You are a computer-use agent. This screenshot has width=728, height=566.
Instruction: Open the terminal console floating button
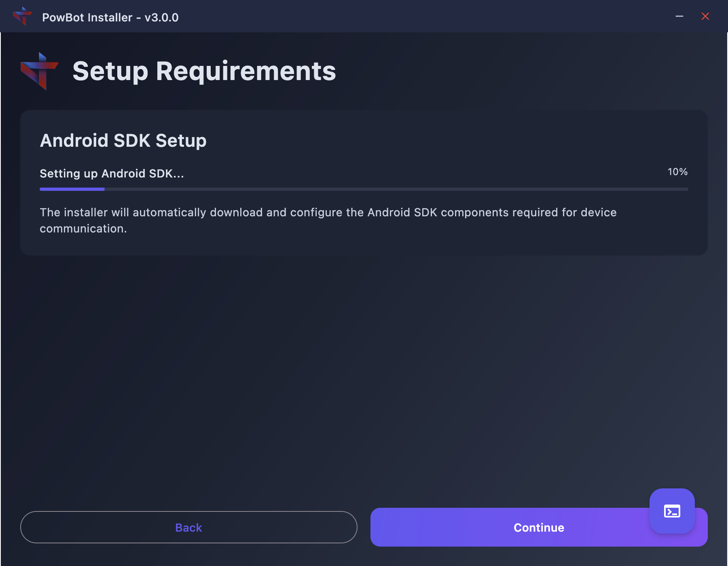point(672,511)
